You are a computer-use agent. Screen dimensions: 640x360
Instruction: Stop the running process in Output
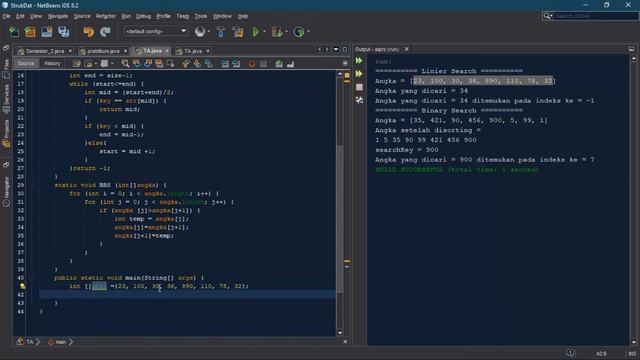click(359, 87)
